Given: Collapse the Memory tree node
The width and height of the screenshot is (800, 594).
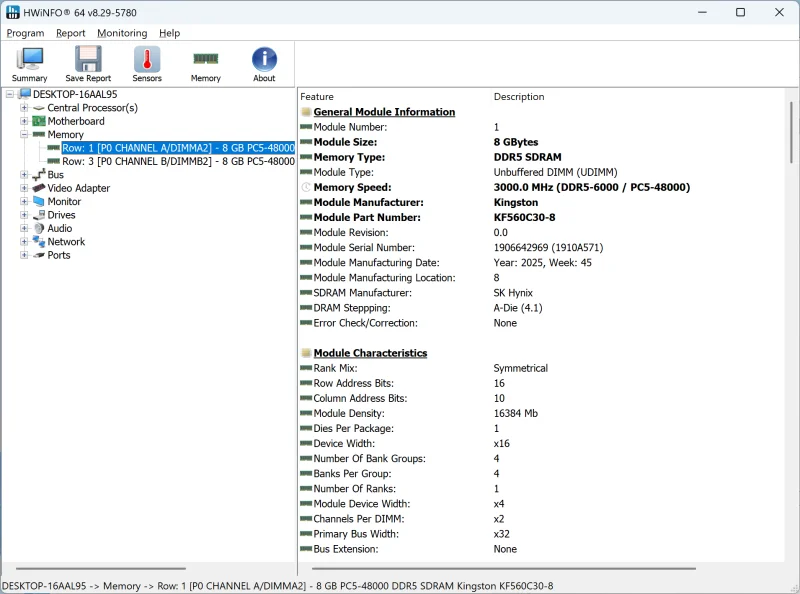Looking at the screenshot, I should [24, 135].
